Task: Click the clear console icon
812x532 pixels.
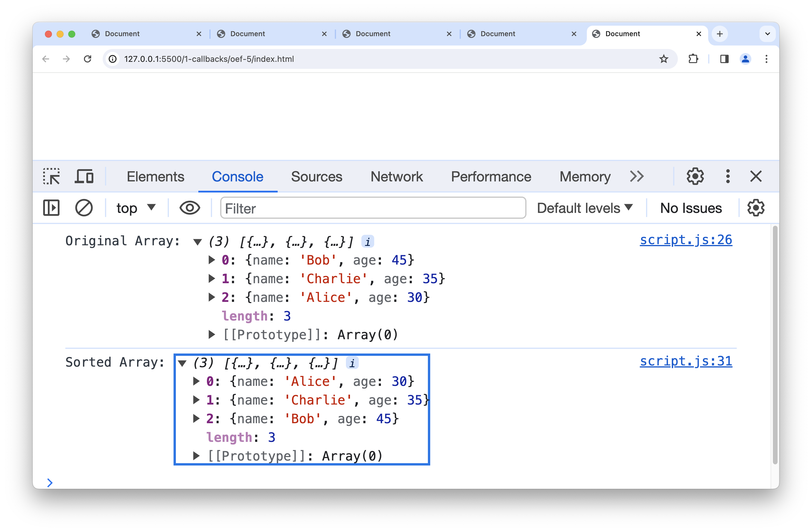Action: 84,208
